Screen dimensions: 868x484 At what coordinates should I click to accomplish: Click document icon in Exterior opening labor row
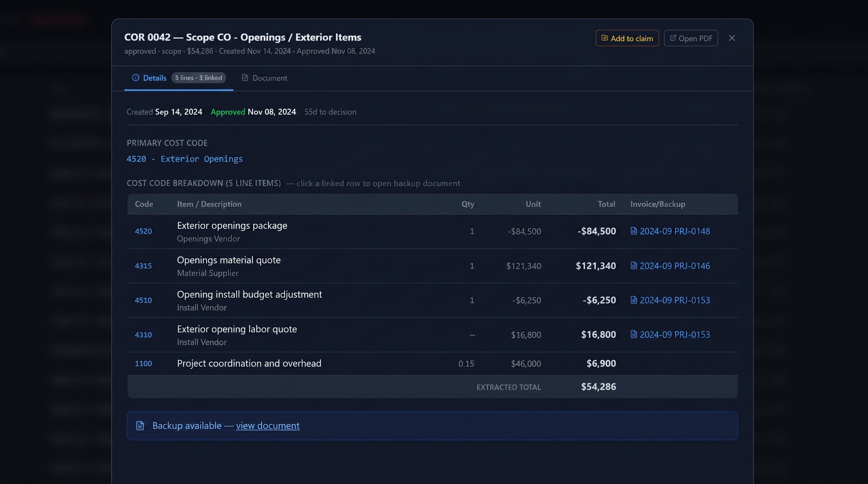coord(633,334)
